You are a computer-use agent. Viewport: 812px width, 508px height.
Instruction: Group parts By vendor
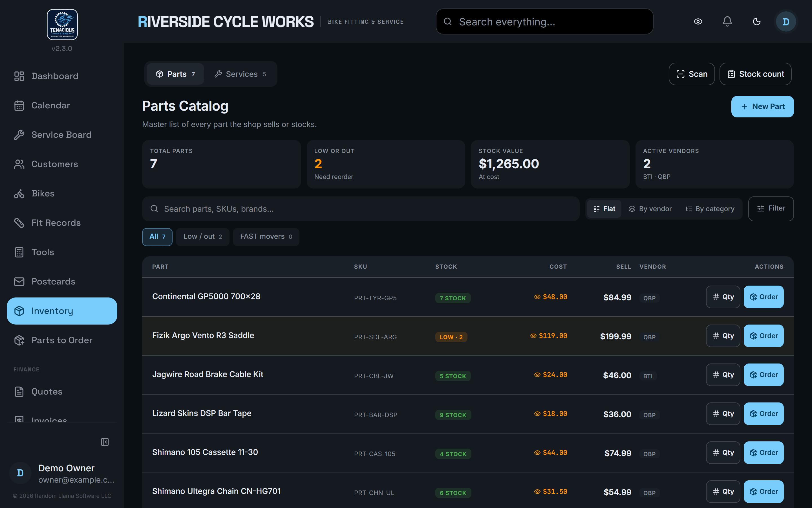(x=650, y=209)
